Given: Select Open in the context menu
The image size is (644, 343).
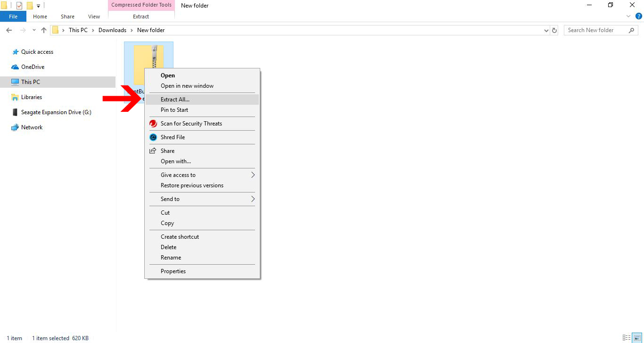Looking at the screenshot, I should pos(202,75).
